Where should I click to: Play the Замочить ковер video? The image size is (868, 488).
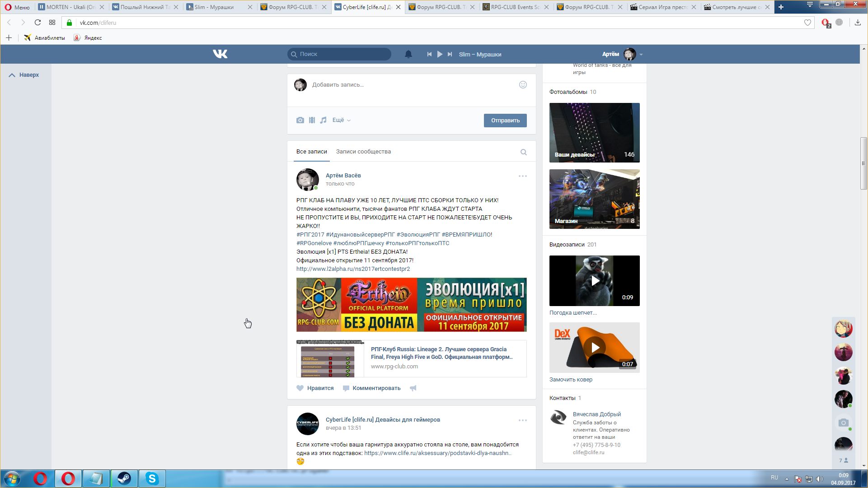[x=594, y=348]
